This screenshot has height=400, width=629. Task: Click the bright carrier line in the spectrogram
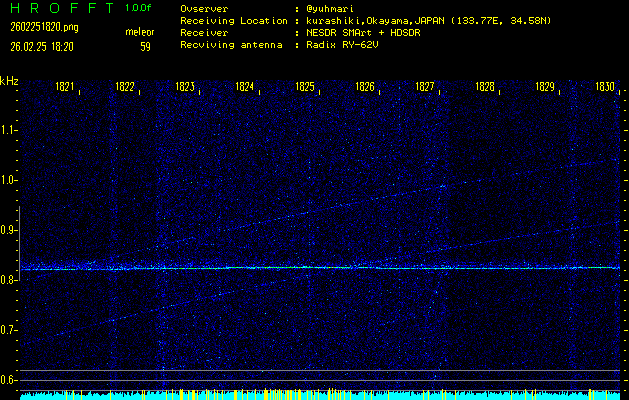point(320,268)
